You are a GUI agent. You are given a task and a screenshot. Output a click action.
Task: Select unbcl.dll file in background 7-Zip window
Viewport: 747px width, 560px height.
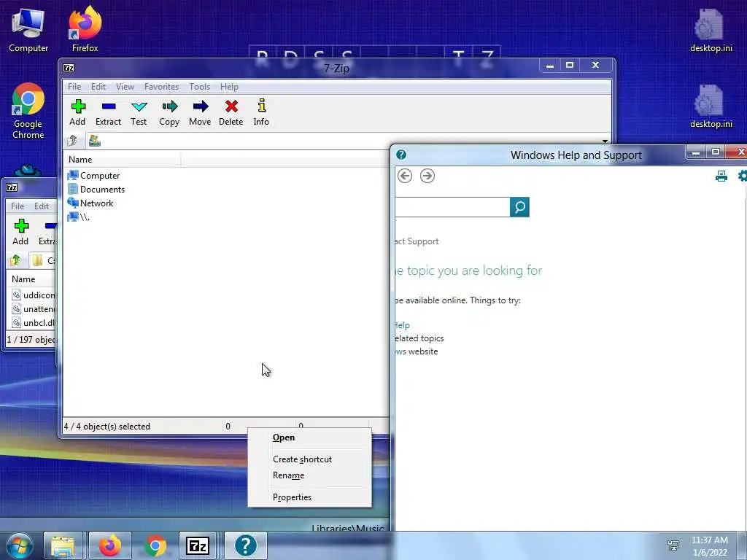pyautogui.click(x=34, y=322)
